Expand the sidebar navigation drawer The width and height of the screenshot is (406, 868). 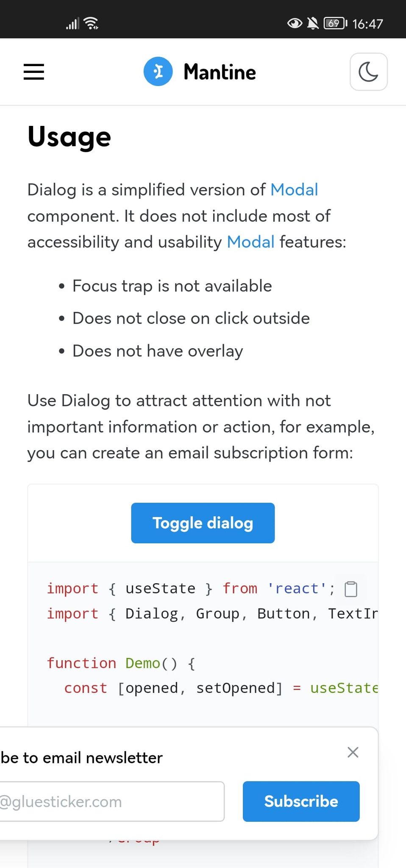point(33,72)
